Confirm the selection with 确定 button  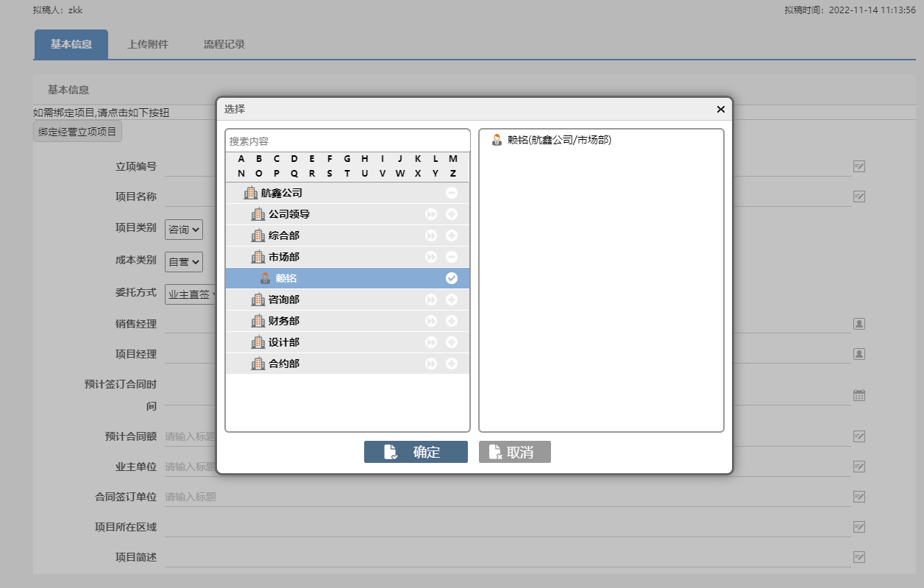point(416,452)
